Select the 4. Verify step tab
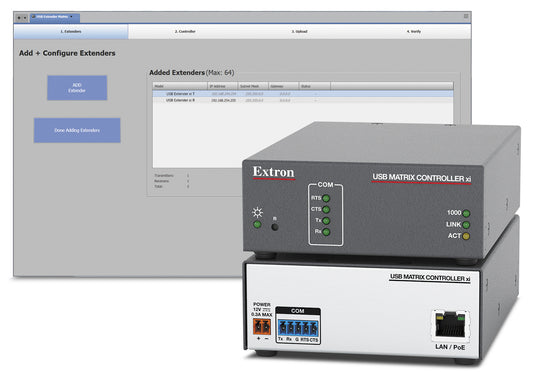Viewport: 533px width, 377px height. (413, 32)
